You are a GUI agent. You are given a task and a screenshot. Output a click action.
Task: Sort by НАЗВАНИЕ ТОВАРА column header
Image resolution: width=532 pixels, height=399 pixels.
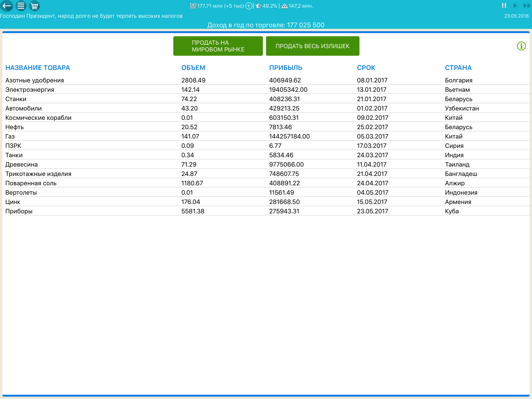38,68
